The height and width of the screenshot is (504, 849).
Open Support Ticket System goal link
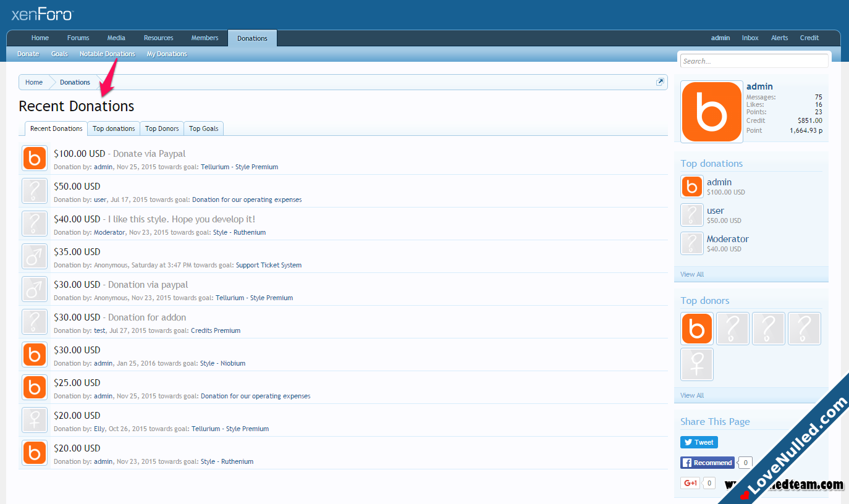(x=269, y=265)
